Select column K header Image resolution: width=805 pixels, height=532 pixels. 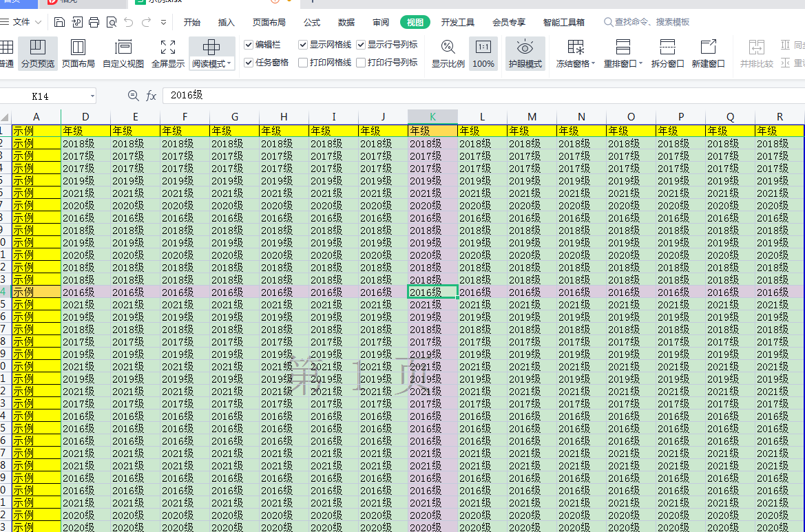432,117
